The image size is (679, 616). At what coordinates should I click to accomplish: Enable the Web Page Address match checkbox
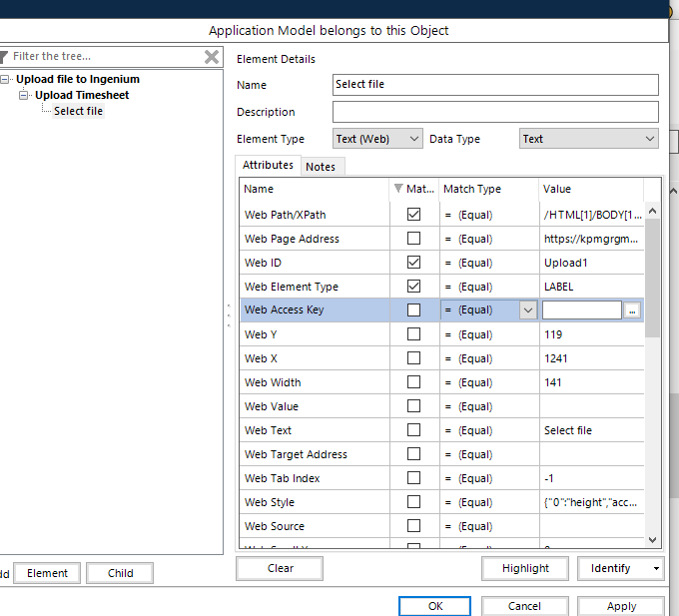point(413,239)
